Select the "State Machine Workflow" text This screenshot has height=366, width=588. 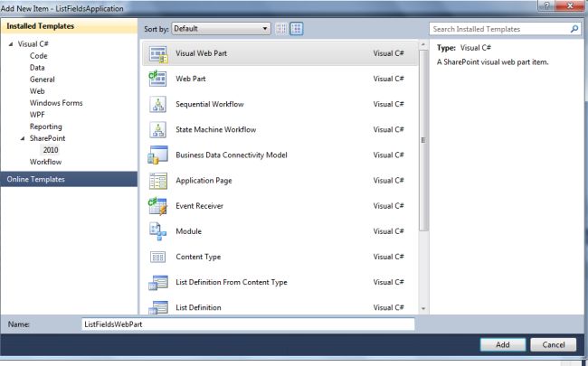click(x=216, y=130)
